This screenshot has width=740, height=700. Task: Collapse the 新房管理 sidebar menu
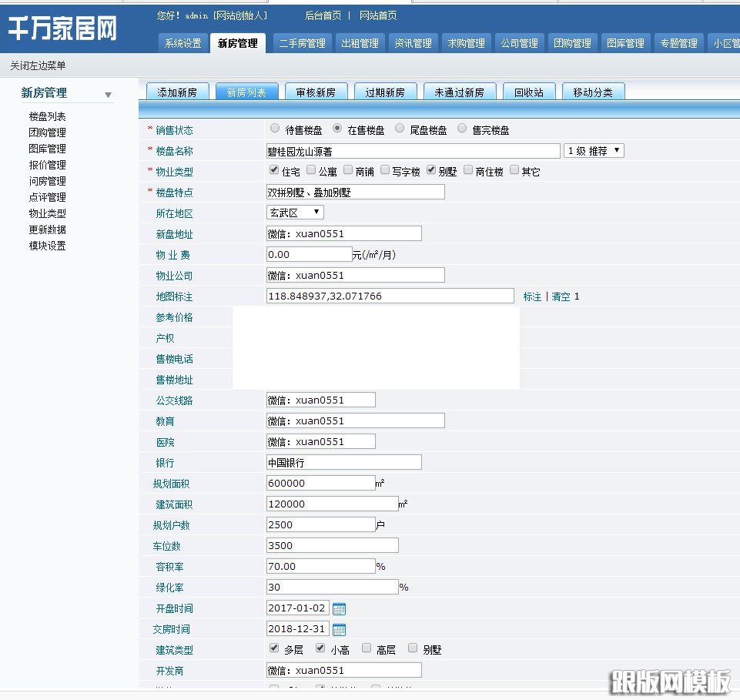[x=109, y=92]
